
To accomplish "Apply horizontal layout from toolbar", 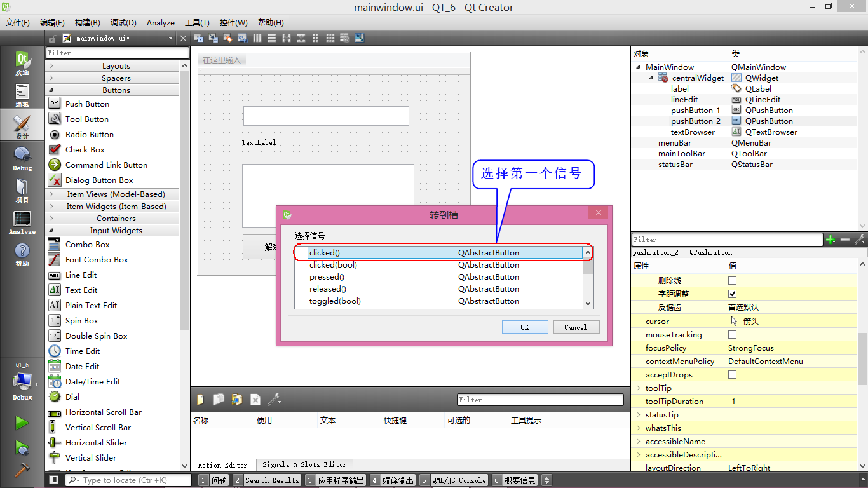I will (257, 38).
